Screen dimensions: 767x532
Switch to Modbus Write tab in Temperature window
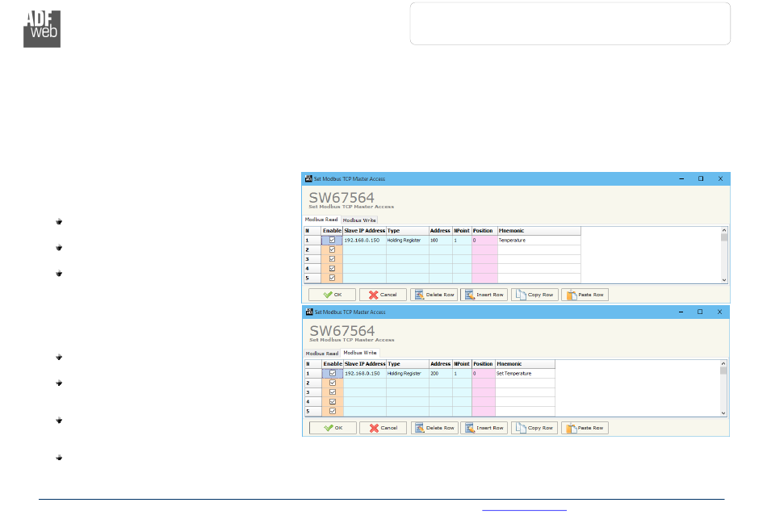[359, 220]
